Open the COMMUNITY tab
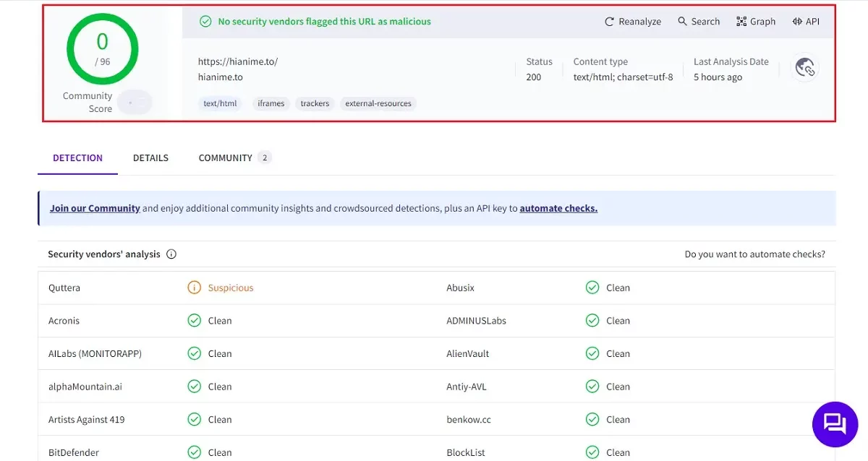868x461 pixels. pos(226,158)
